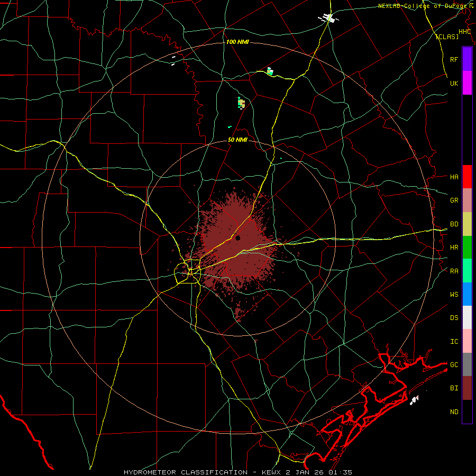Click the "50 NMI" range ring label

pyautogui.click(x=237, y=140)
